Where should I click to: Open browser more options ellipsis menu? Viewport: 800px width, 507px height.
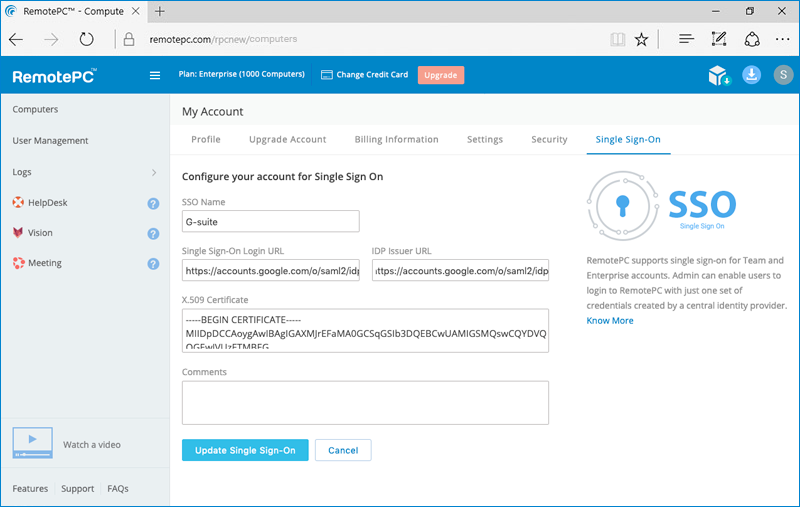pyautogui.click(x=782, y=39)
